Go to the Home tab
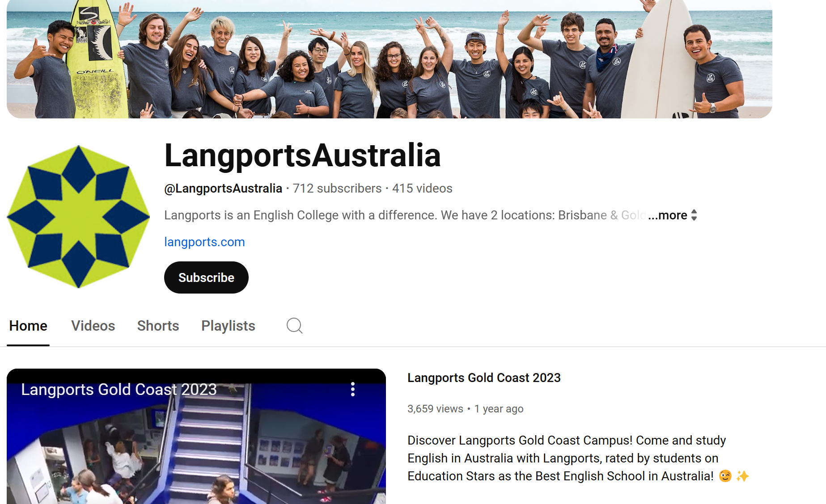The image size is (826, 504). click(28, 326)
